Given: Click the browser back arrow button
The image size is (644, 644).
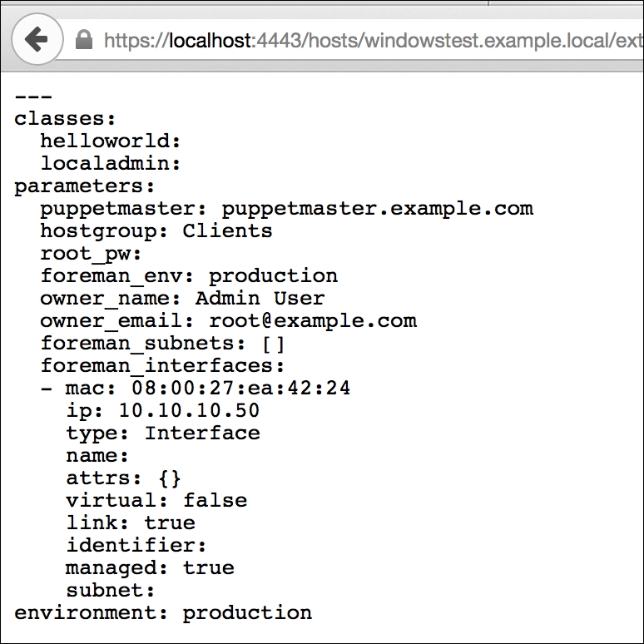Looking at the screenshot, I should tap(37, 40).
